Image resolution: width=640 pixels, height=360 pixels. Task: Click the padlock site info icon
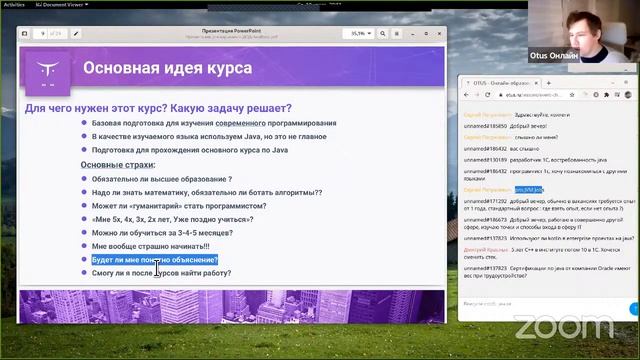tap(500, 95)
